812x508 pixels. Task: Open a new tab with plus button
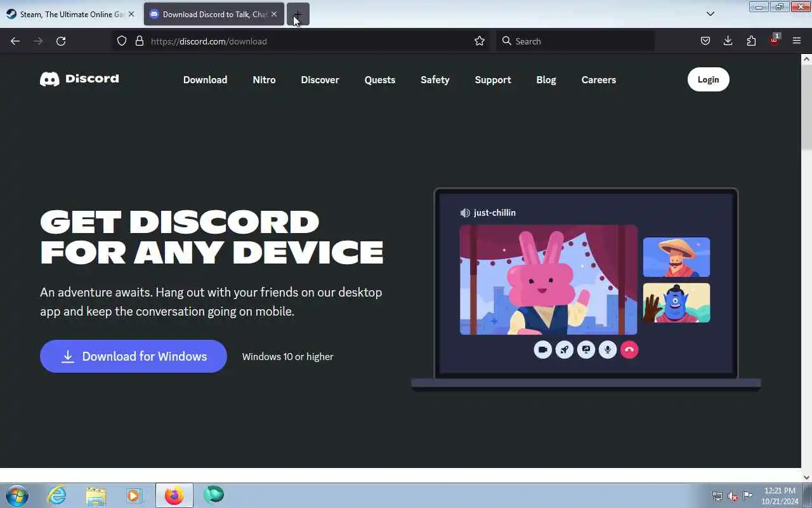298,14
